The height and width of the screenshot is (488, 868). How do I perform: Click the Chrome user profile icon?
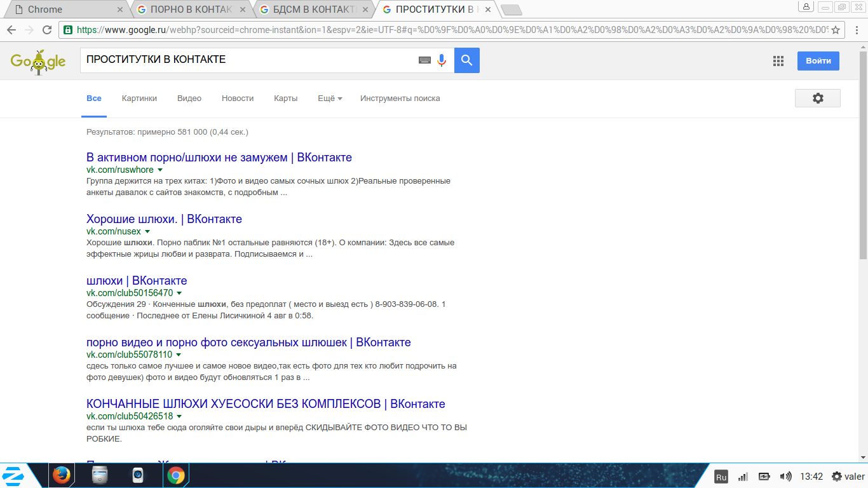[806, 7]
